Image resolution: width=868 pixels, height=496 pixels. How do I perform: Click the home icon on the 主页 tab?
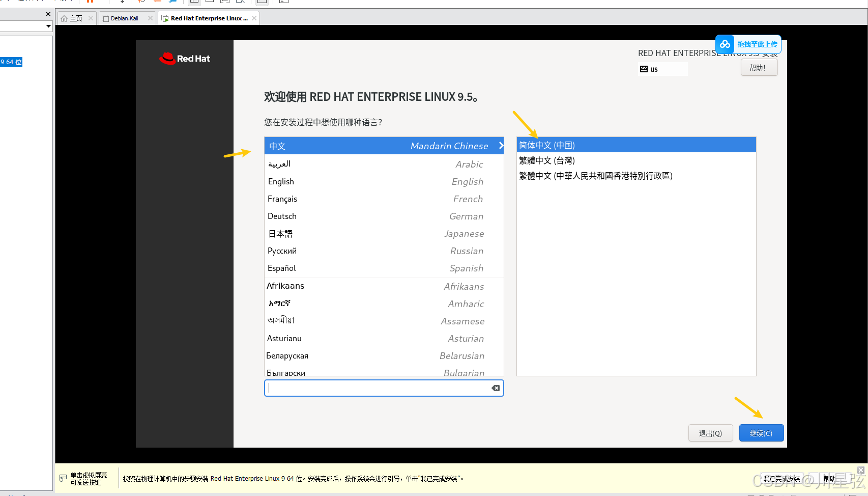[x=64, y=18]
